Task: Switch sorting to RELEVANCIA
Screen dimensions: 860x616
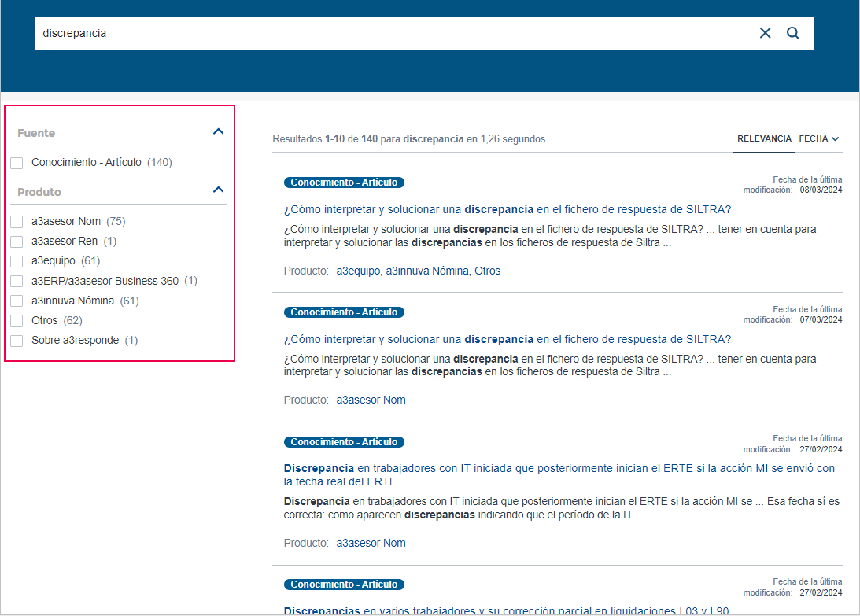Action: point(764,138)
